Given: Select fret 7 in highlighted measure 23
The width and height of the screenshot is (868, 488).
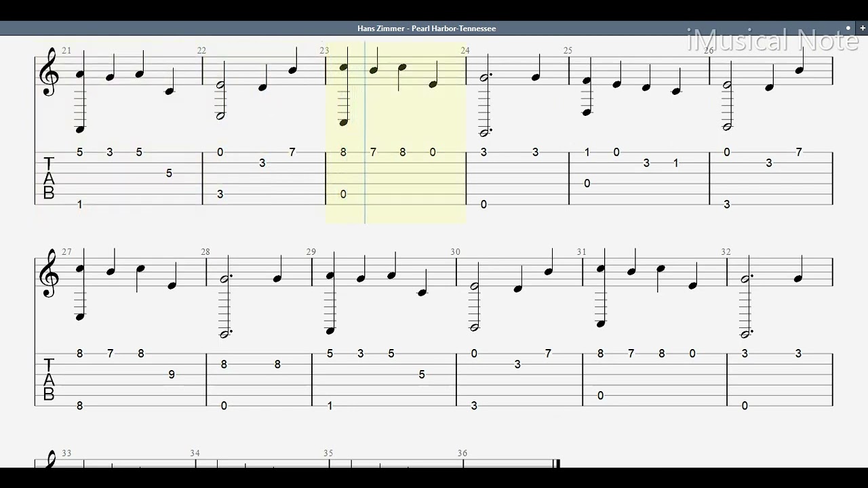Looking at the screenshot, I should click(373, 152).
